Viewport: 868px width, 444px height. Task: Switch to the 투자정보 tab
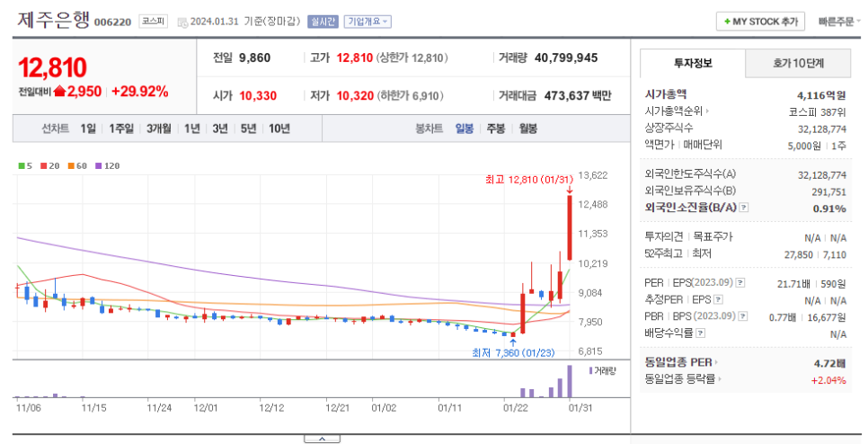coord(693,63)
